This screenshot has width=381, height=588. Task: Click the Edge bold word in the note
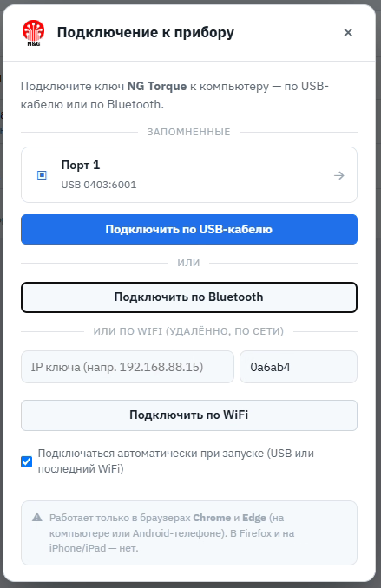[x=254, y=518]
